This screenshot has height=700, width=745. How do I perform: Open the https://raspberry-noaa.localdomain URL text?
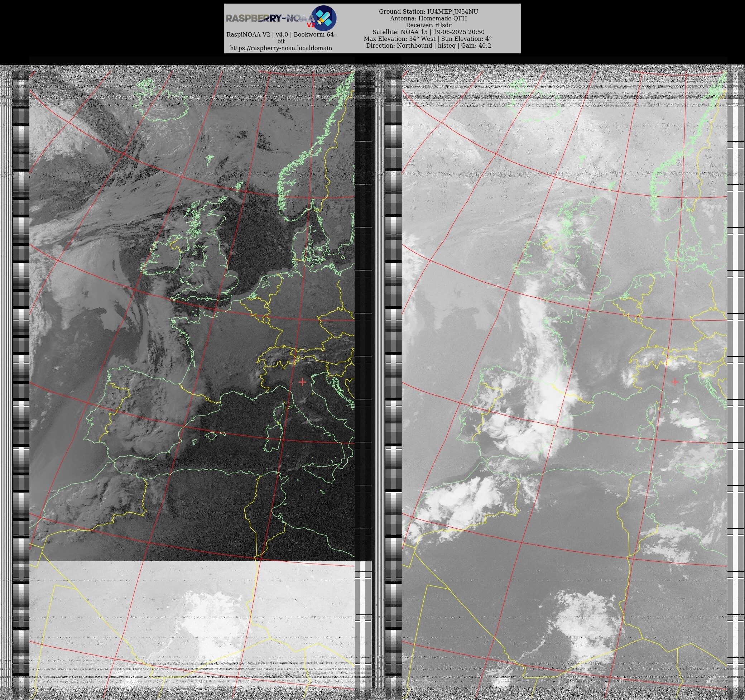[x=281, y=48]
